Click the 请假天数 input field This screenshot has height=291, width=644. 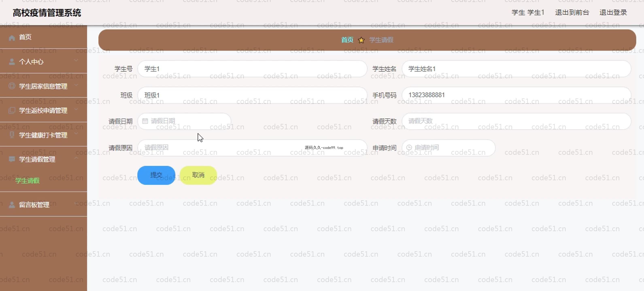516,121
